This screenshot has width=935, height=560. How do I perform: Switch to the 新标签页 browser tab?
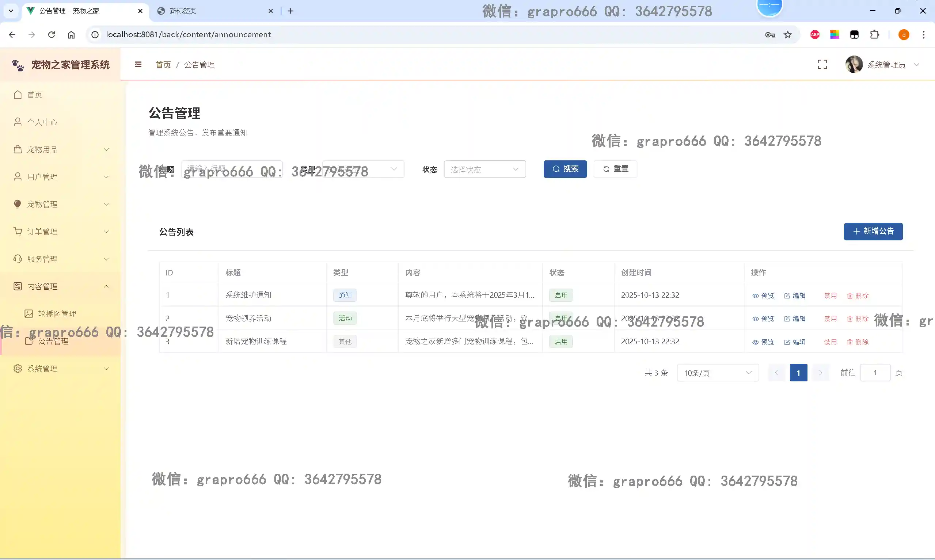(183, 11)
